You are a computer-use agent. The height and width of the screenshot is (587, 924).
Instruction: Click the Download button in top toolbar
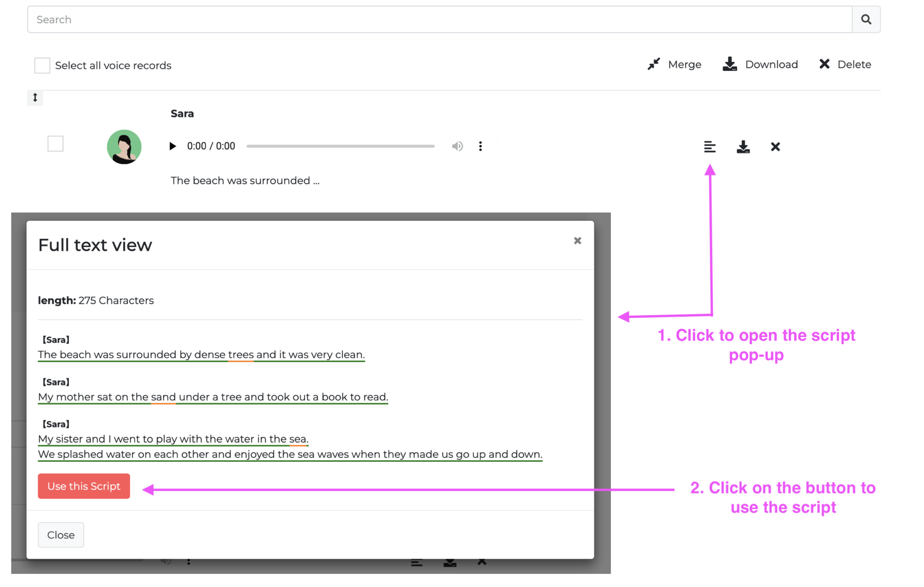point(760,65)
